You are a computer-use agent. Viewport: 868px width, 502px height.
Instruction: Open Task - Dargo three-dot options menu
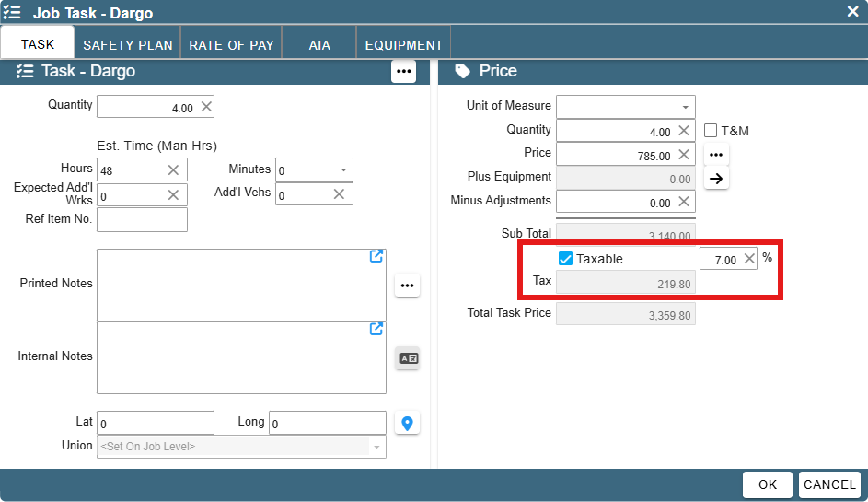point(403,72)
